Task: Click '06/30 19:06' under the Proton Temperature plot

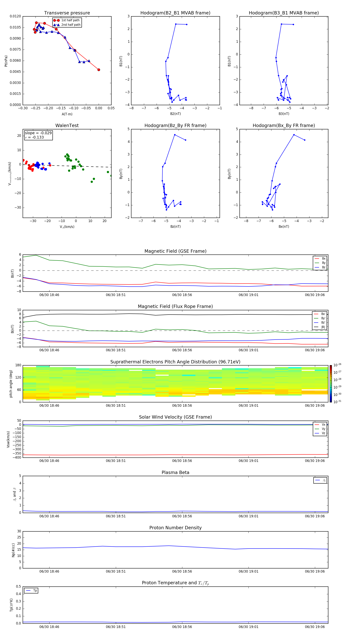Action: pyautogui.click(x=315, y=627)
